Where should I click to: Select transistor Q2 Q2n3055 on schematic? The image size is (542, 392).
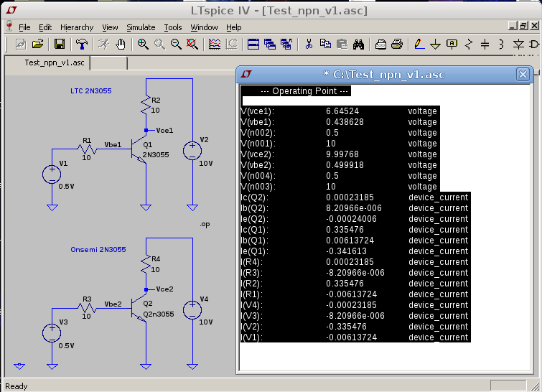[140, 308]
